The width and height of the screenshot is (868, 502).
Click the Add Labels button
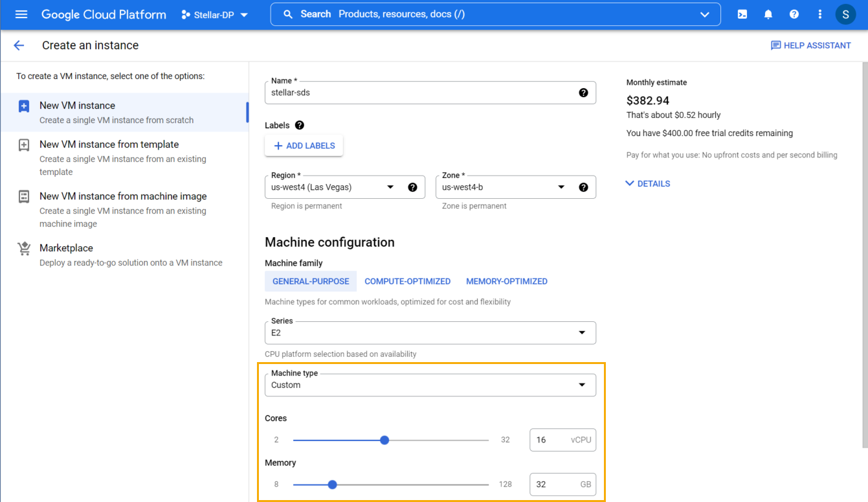tap(304, 146)
